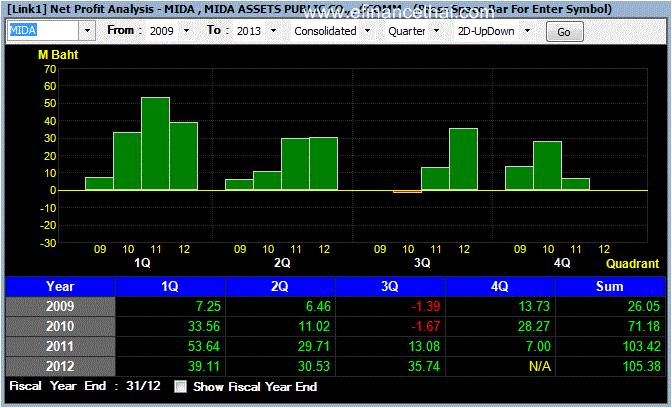Image resolution: width=672 pixels, height=408 pixels.
Task: Select the 2012 row header
Action: click(x=60, y=366)
